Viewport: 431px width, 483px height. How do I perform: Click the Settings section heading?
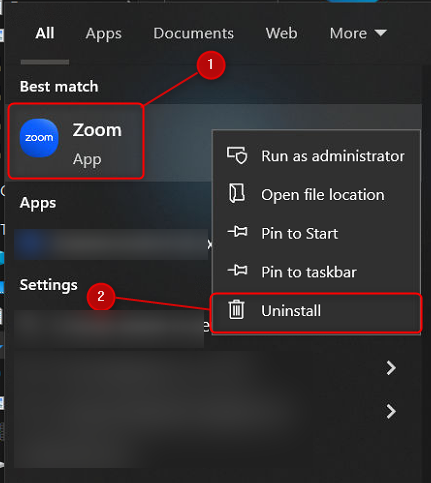point(49,285)
